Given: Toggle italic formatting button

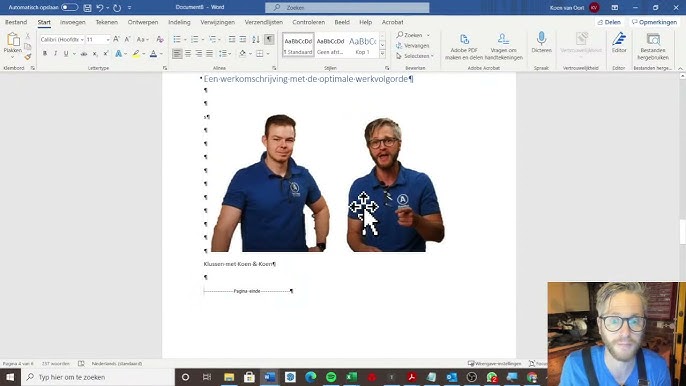Looking at the screenshot, I should [x=56, y=53].
